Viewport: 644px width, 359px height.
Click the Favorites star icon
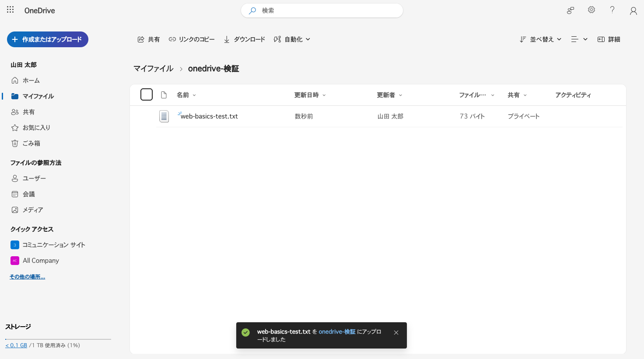coord(15,128)
